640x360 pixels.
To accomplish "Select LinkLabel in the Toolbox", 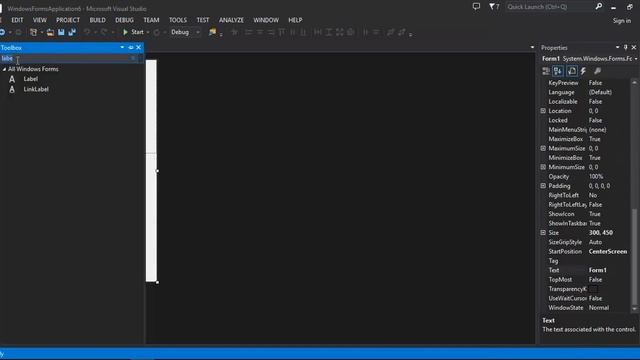I will pos(36,89).
